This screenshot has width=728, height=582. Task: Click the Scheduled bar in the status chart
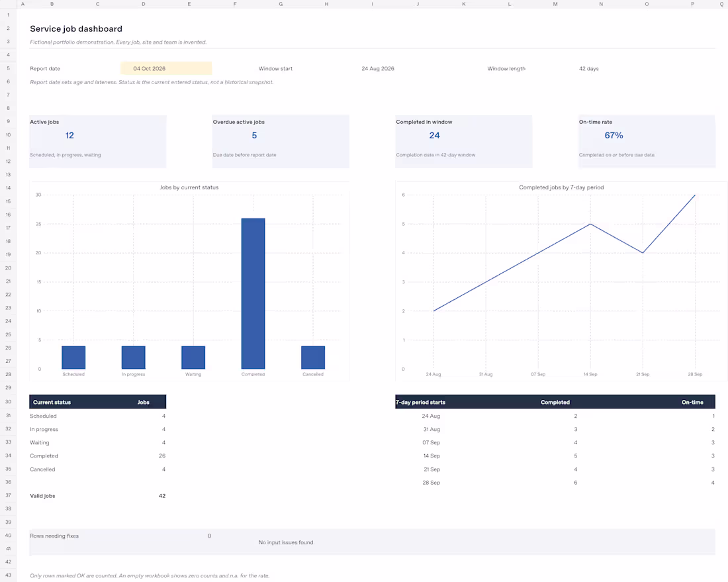73,357
